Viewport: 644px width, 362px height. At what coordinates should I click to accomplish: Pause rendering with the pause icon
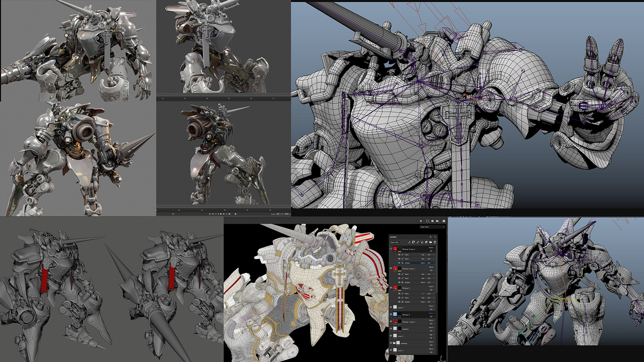(422, 220)
